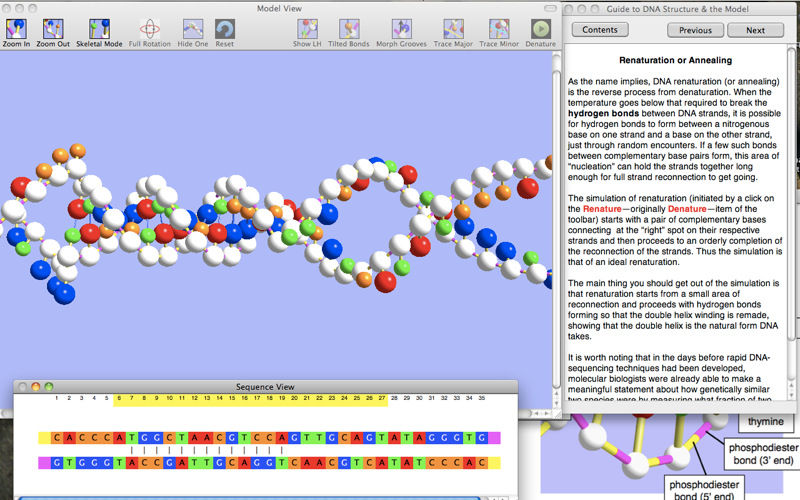The image size is (800, 500).
Task: Click the Model View toolbar toggle pill
Action: (551, 9)
